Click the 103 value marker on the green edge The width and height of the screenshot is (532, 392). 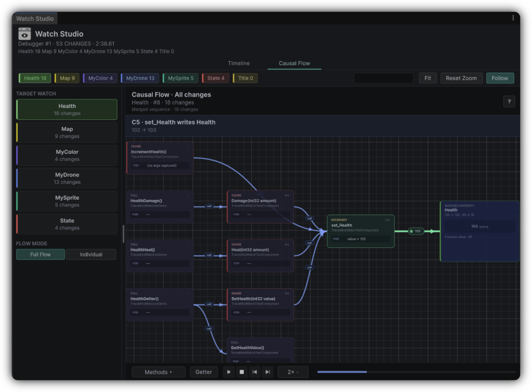416,231
